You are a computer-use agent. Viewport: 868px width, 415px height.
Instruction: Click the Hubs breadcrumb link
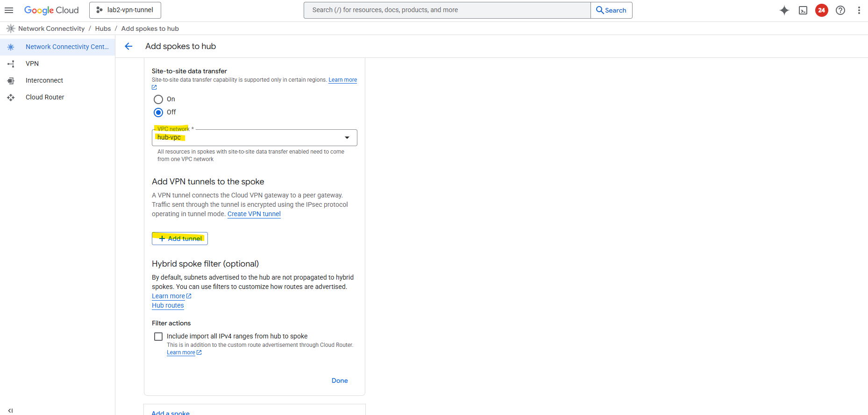pos(103,28)
